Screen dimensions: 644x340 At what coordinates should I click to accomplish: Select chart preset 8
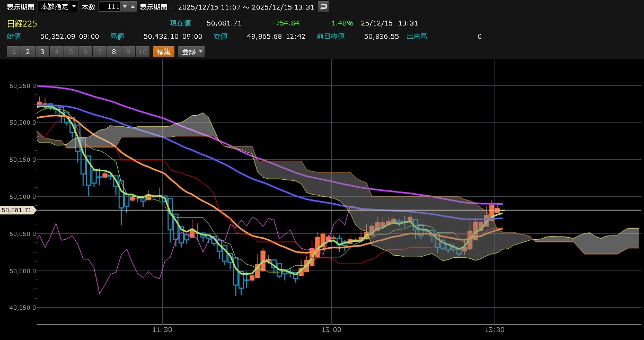113,51
